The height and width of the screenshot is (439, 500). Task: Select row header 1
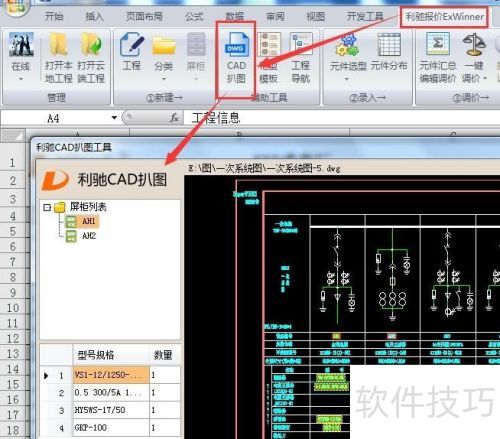point(13,163)
